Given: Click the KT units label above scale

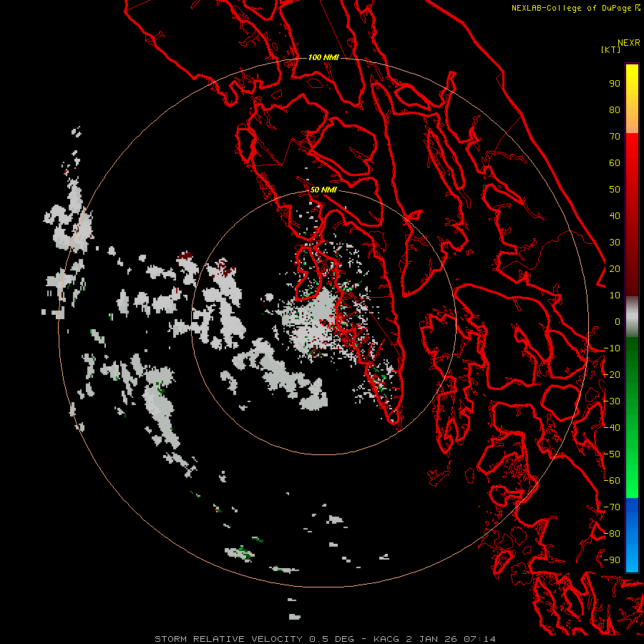Looking at the screenshot, I should point(610,49).
